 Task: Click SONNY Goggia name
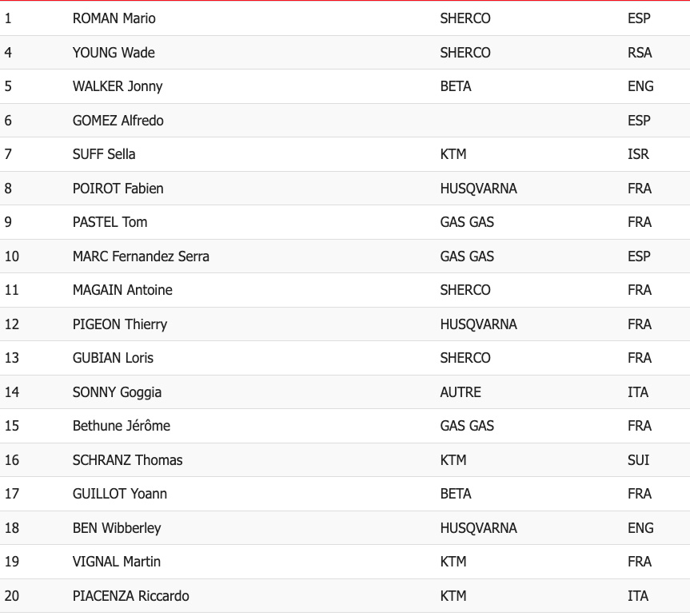click(x=117, y=392)
